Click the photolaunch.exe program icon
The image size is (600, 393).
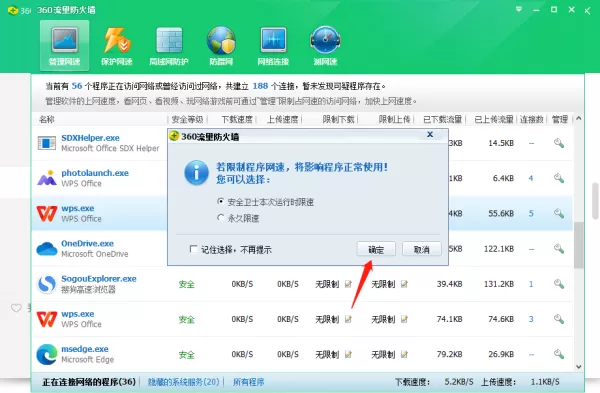tap(47, 178)
